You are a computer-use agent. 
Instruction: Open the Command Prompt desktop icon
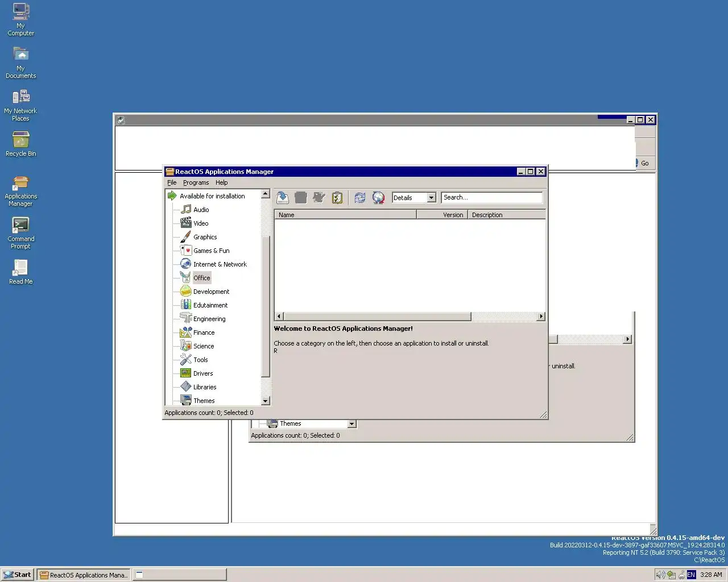pos(21,234)
